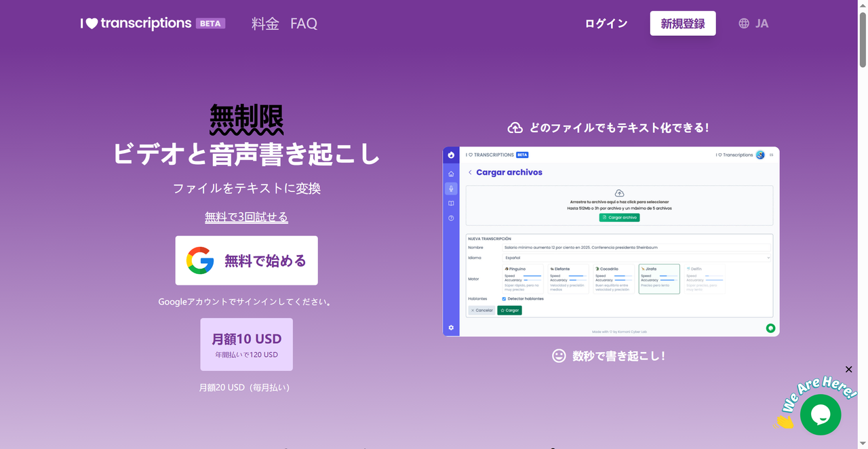Click the 無料で3回試せる link
868x449 pixels.
click(x=246, y=217)
